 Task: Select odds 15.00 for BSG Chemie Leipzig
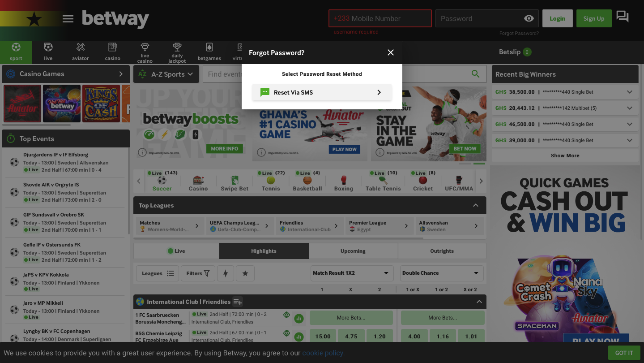coord(323,336)
